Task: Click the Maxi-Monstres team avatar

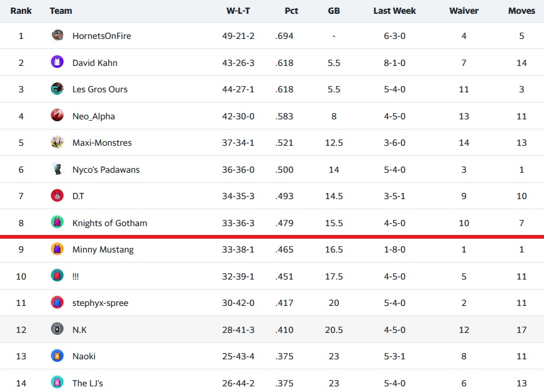Action: [x=57, y=142]
